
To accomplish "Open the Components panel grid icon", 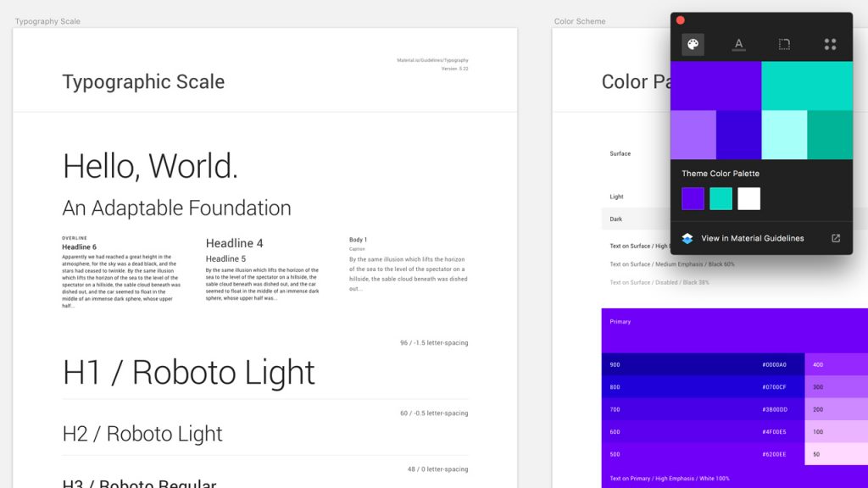I will point(830,43).
